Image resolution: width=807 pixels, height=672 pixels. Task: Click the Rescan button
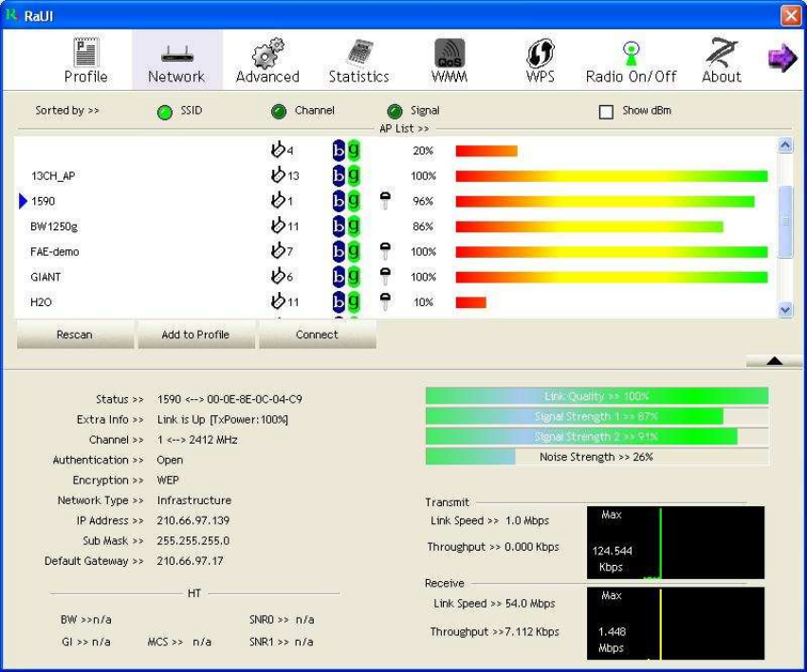[x=75, y=335]
